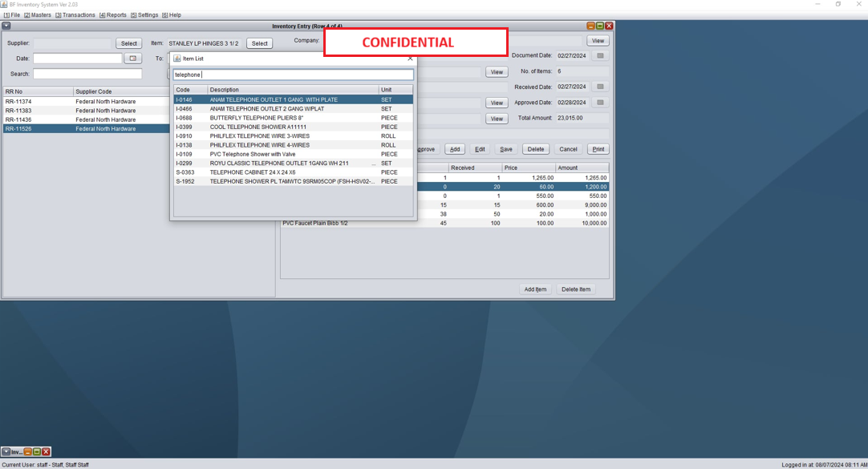Click the Edit button

pos(480,149)
